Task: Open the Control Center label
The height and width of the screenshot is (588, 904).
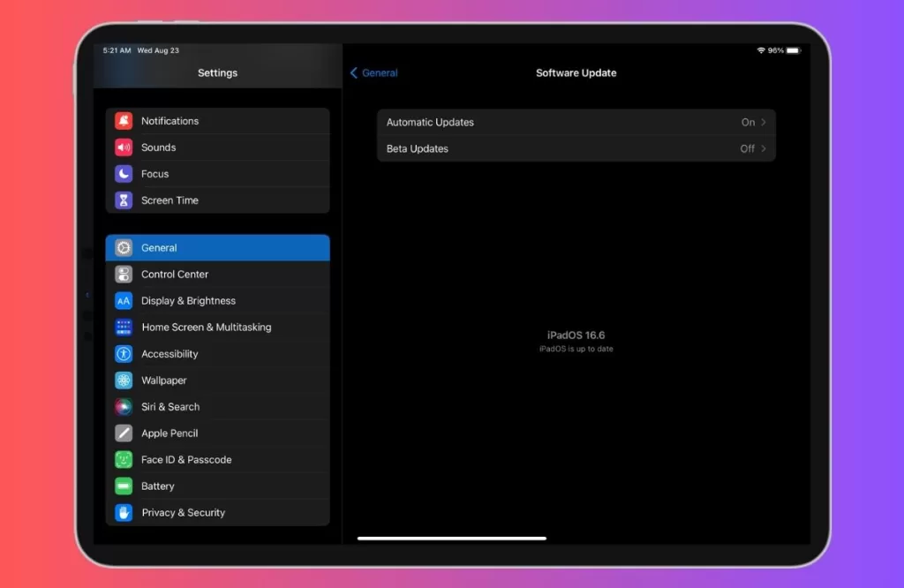Action: click(175, 275)
